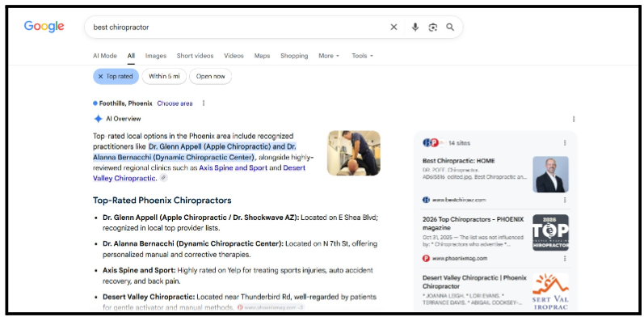The image size is (644, 317).
Task: Open the Best Chiropractic doctor portrait thumbnail
Action: (x=550, y=175)
